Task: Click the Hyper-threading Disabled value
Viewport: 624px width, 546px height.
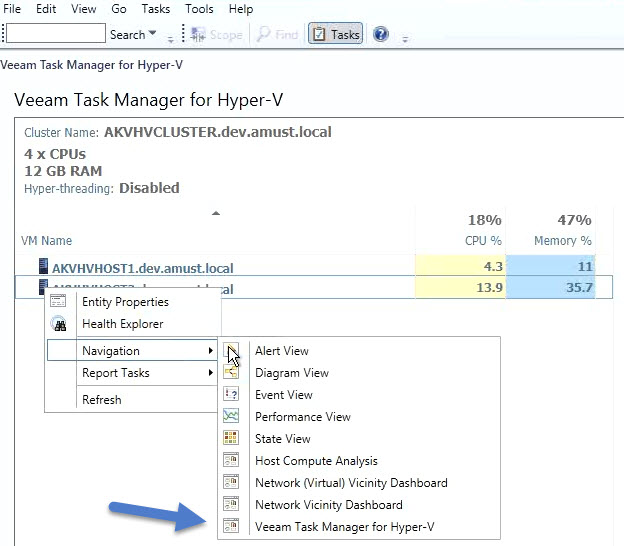Action: 149,188
